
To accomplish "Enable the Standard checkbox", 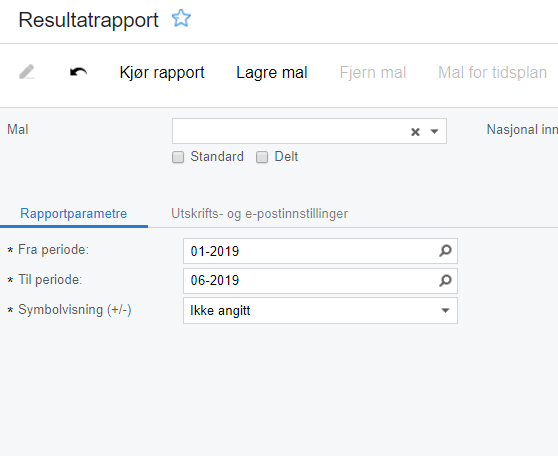I will [x=178, y=157].
